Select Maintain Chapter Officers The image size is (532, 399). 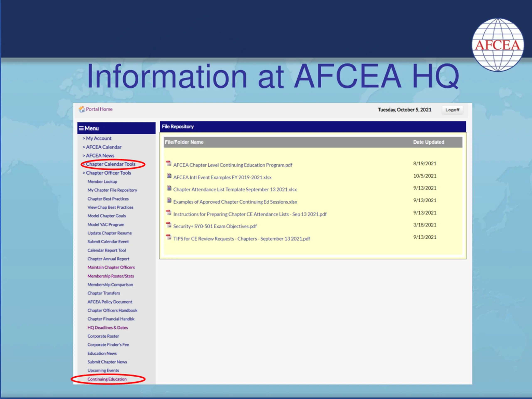(111, 267)
